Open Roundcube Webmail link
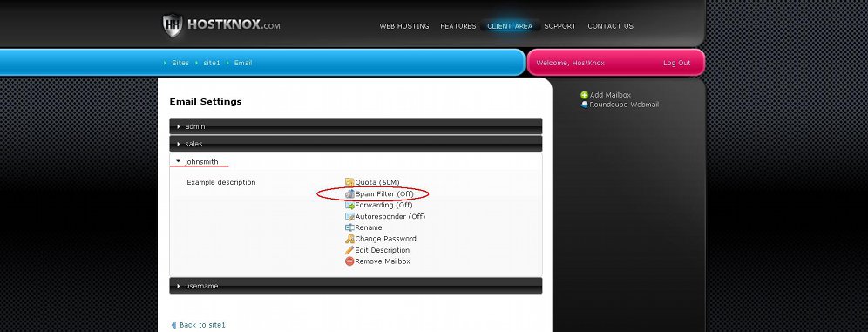 pyautogui.click(x=624, y=105)
